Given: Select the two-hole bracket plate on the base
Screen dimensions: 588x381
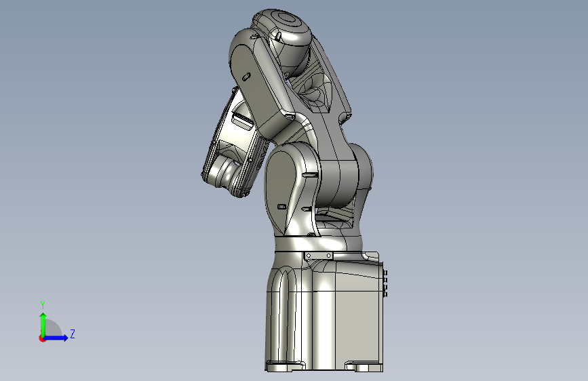Looking at the screenshot, I should point(318,256).
